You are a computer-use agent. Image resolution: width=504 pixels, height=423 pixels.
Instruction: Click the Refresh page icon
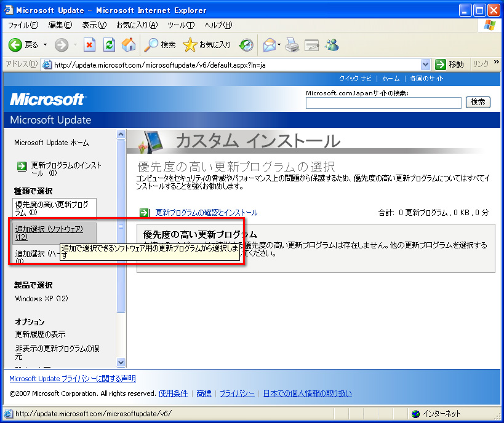(110, 45)
